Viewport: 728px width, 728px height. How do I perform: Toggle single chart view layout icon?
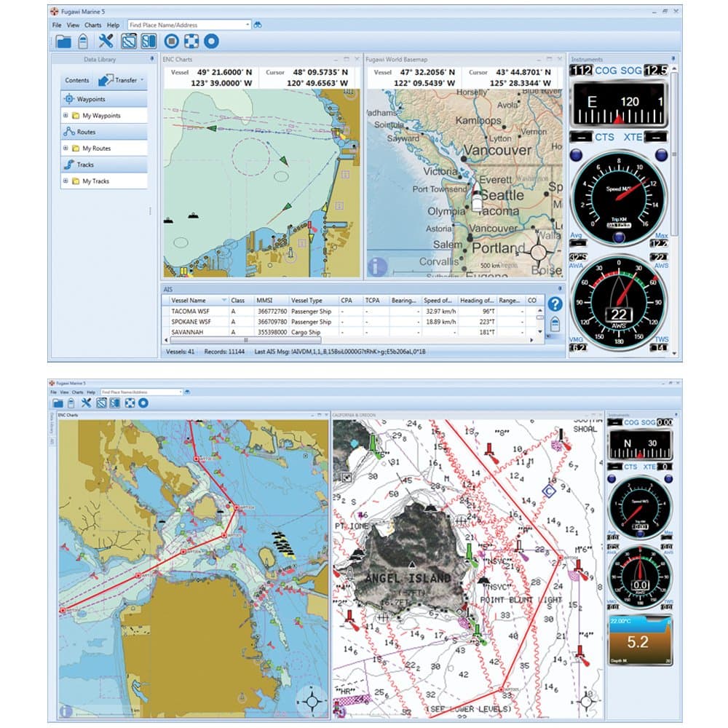tap(128, 41)
